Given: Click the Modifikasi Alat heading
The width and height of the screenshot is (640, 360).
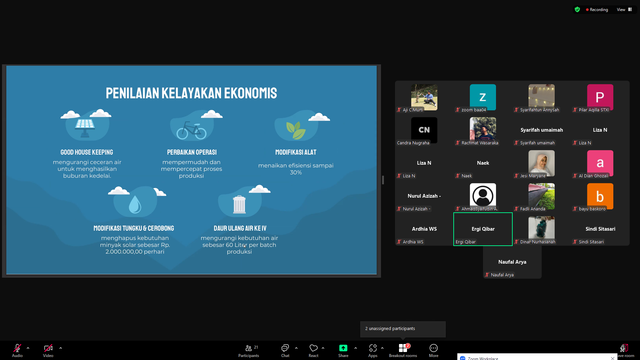Looking at the screenshot, I should [x=296, y=152].
